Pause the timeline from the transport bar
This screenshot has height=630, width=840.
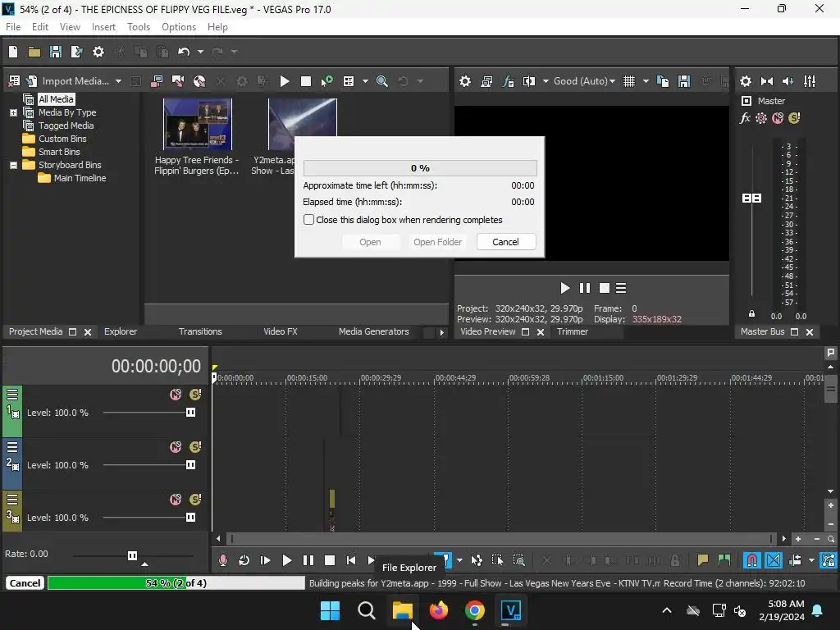pyautogui.click(x=308, y=560)
